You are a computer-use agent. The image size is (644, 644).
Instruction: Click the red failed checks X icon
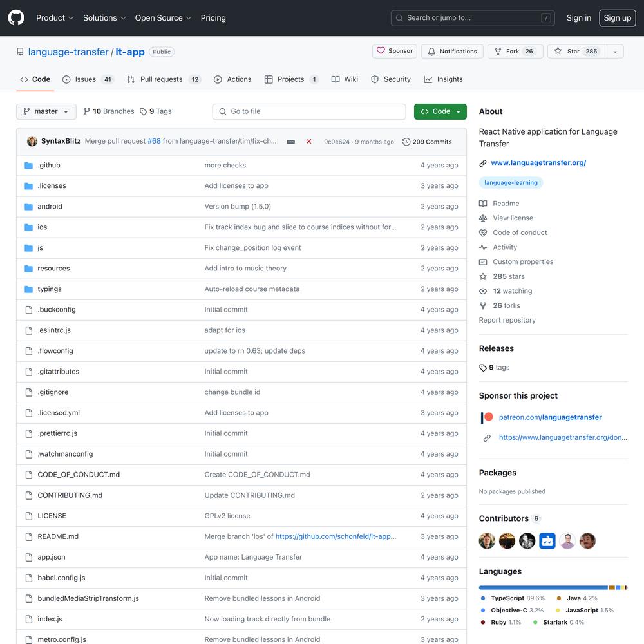click(x=308, y=141)
